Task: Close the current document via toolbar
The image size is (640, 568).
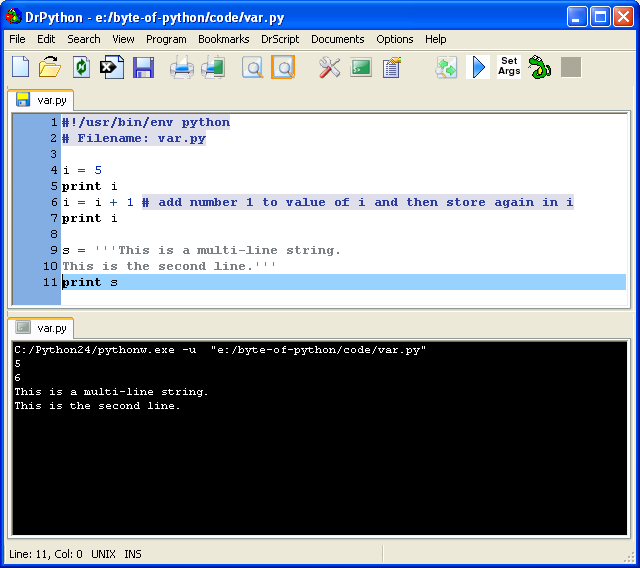Action: coord(112,67)
